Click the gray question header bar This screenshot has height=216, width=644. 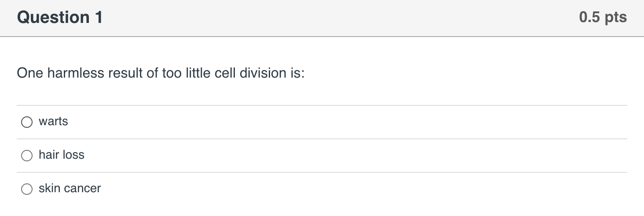tap(322, 18)
